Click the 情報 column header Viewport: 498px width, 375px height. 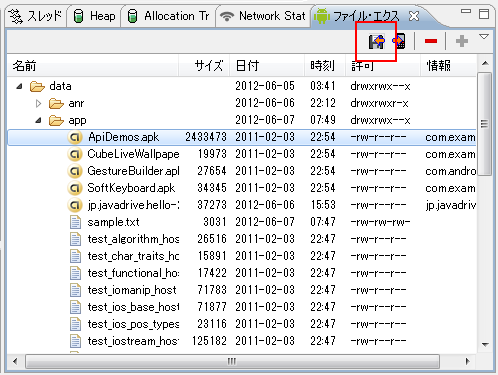click(448, 66)
